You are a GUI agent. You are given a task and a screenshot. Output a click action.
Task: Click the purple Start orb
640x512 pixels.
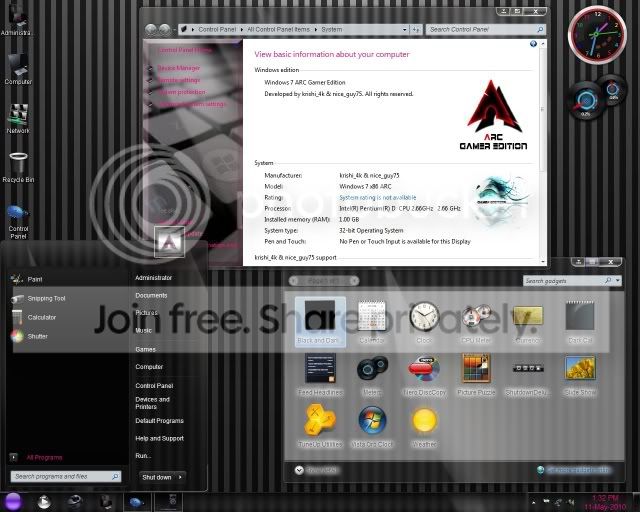[x=13, y=502]
